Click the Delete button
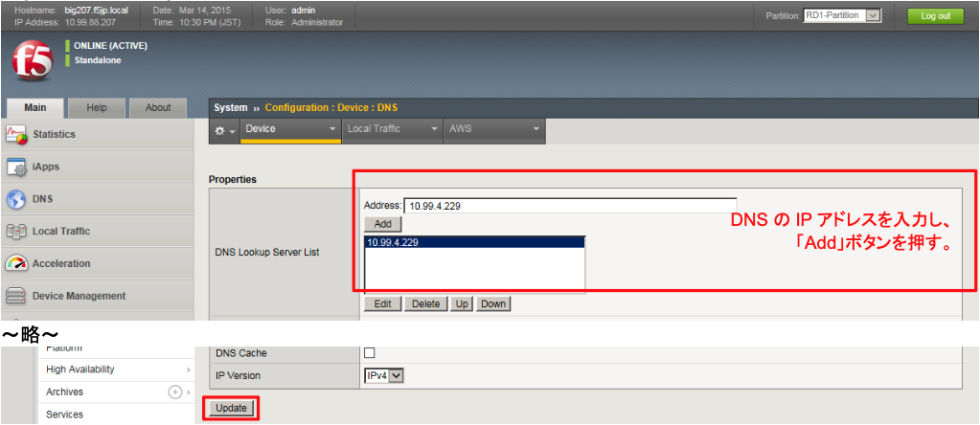The height and width of the screenshot is (425, 980). coord(425,304)
